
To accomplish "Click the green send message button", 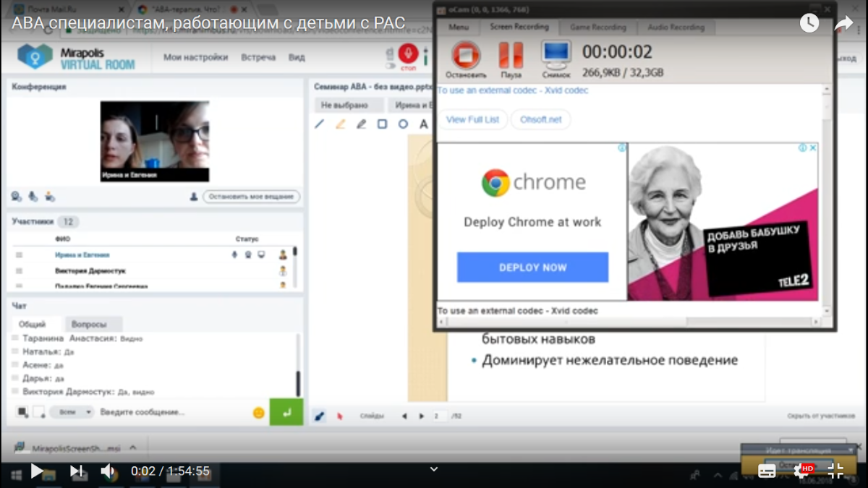I will point(286,412).
